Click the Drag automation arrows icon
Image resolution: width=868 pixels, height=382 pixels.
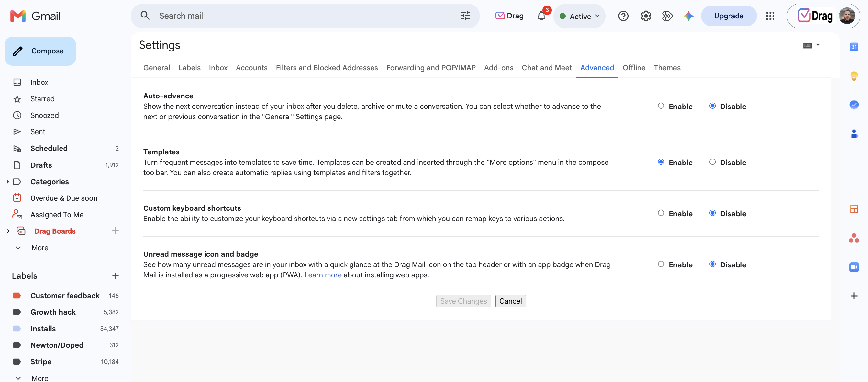click(667, 16)
